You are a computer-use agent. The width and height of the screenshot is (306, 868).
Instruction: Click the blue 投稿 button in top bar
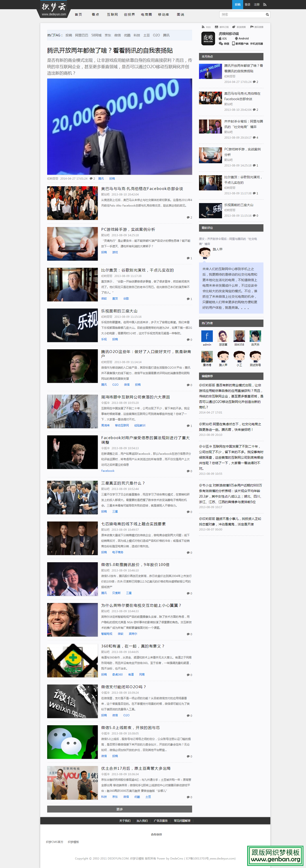click(x=237, y=4)
